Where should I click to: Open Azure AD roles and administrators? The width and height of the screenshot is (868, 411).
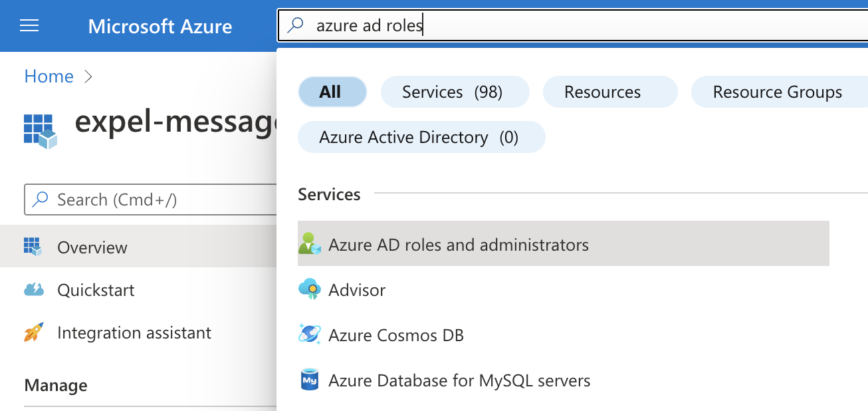pyautogui.click(x=564, y=244)
